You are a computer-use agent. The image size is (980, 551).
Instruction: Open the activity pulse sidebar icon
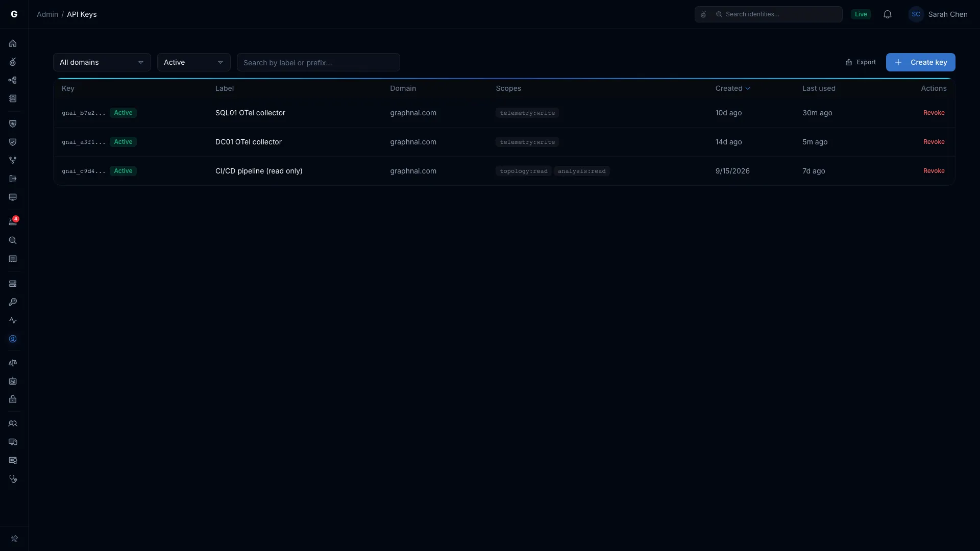coord(13,320)
